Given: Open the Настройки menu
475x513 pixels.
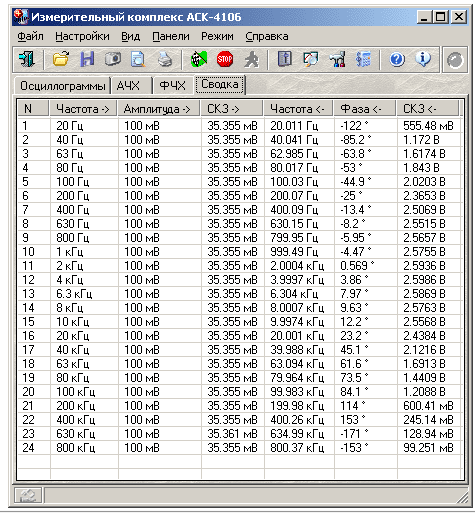Looking at the screenshot, I should [x=82, y=36].
